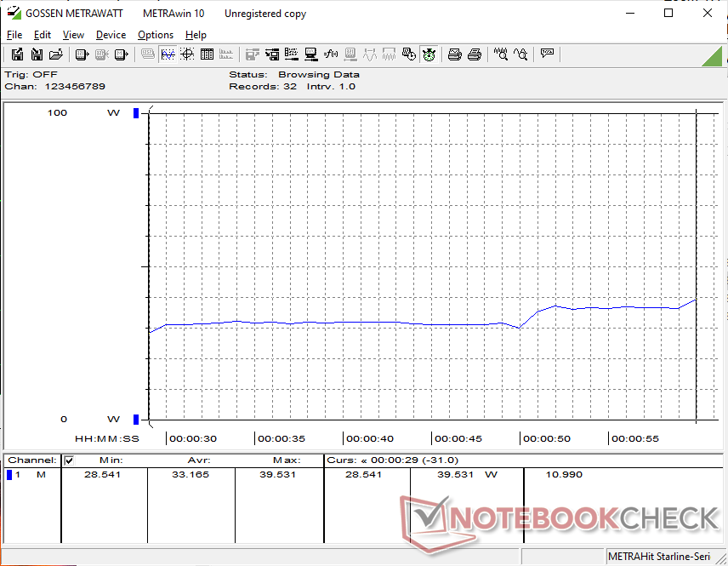The width and height of the screenshot is (728, 566).
Task: Select the Y-t waveform graph view icon
Action: [x=168, y=54]
